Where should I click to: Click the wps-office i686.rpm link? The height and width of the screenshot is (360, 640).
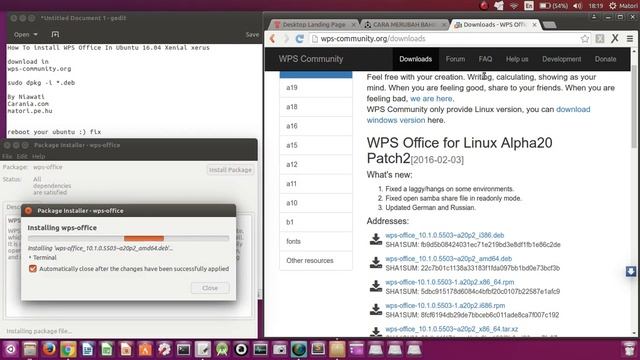[x=445, y=305]
